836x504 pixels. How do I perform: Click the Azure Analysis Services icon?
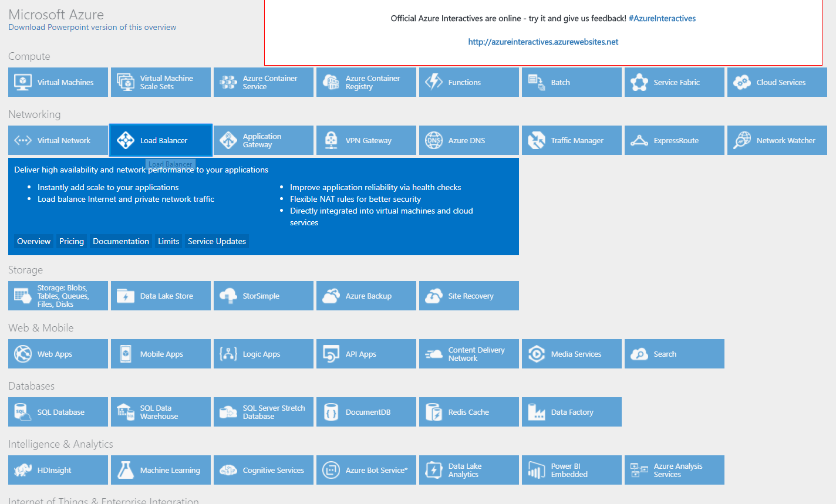[639, 470]
